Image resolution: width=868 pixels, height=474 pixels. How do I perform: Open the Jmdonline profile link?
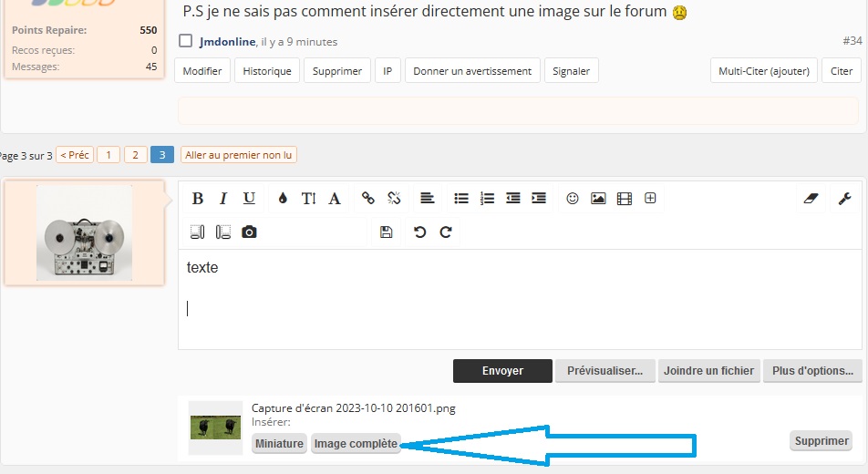click(x=228, y=42)
